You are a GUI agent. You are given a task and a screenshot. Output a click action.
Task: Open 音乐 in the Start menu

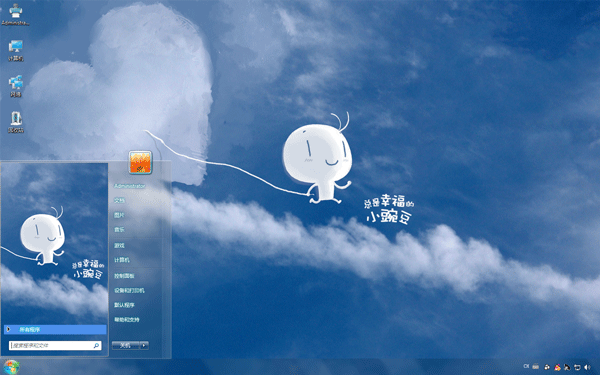(x=119, y=230)
